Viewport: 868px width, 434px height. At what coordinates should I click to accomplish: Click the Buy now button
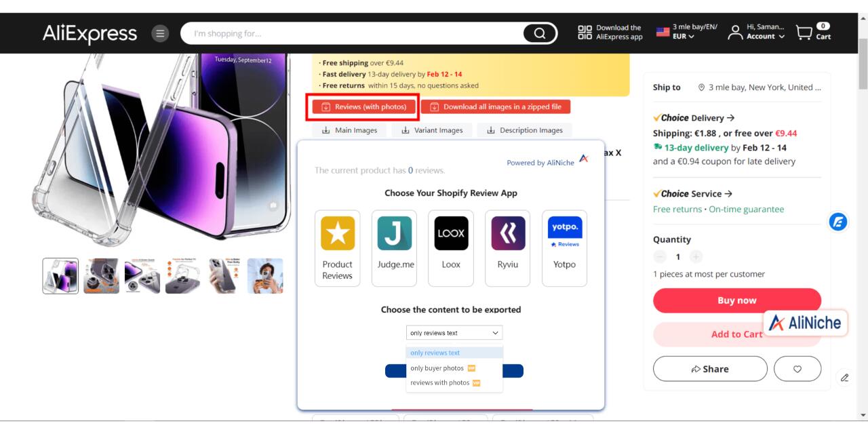(737, 300)
